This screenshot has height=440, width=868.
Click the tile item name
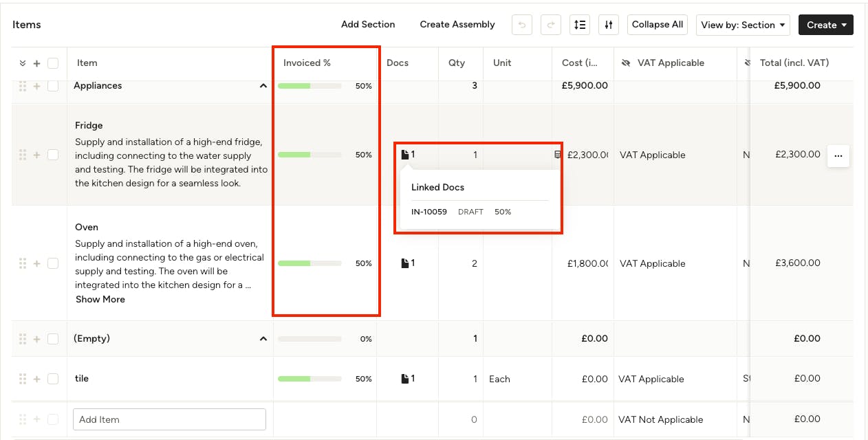tap(82, 378)
